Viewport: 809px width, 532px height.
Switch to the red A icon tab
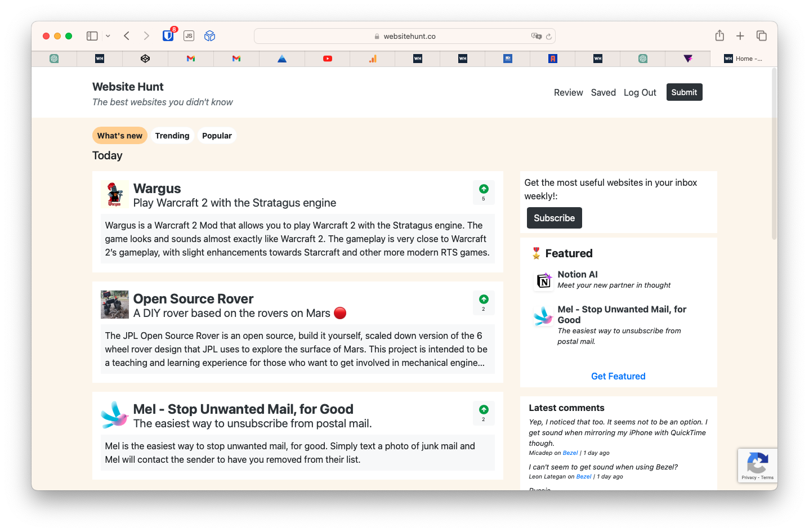pyautogui.click(x=553, y=59)
